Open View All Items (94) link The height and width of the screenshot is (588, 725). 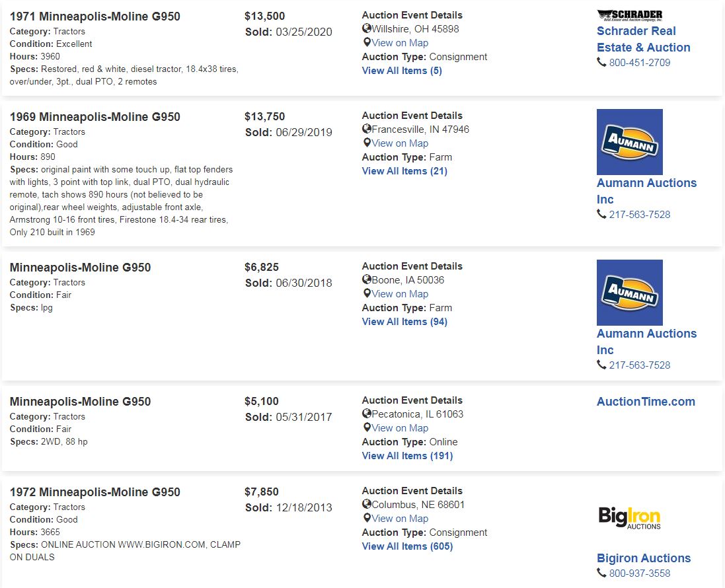(x=404, y=322)
